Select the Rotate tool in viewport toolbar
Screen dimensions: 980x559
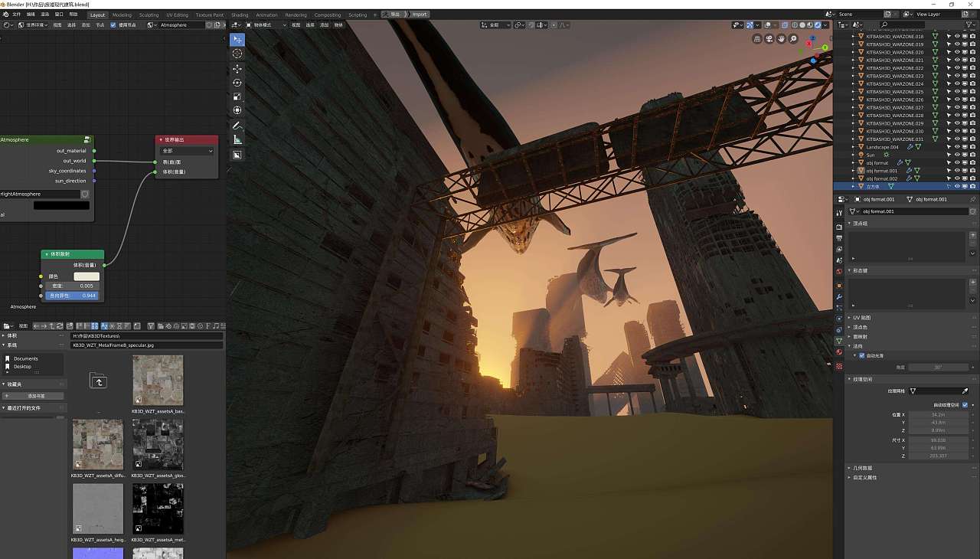(x=237, y=83)
